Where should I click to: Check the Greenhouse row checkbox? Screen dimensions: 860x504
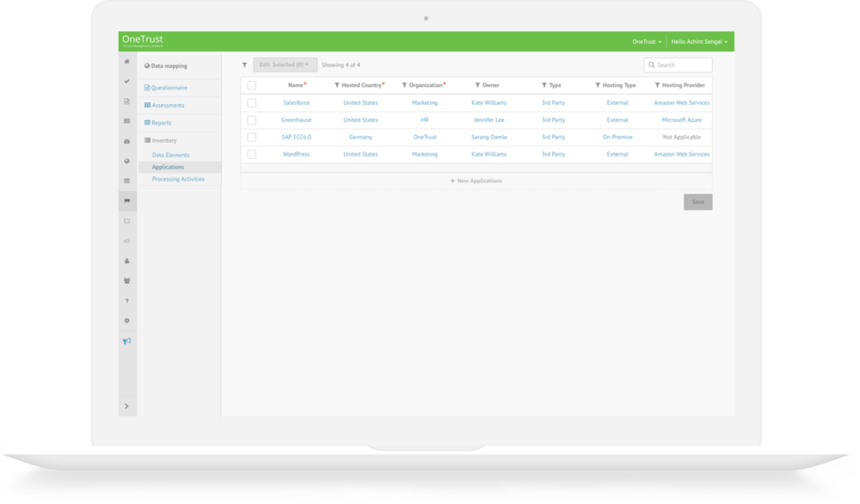(252, 120)
